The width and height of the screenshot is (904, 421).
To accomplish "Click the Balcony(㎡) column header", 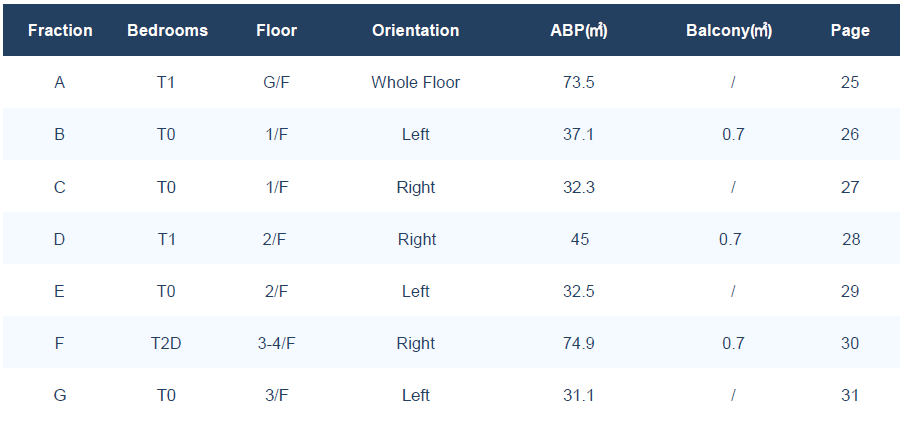I will (729, 31).
